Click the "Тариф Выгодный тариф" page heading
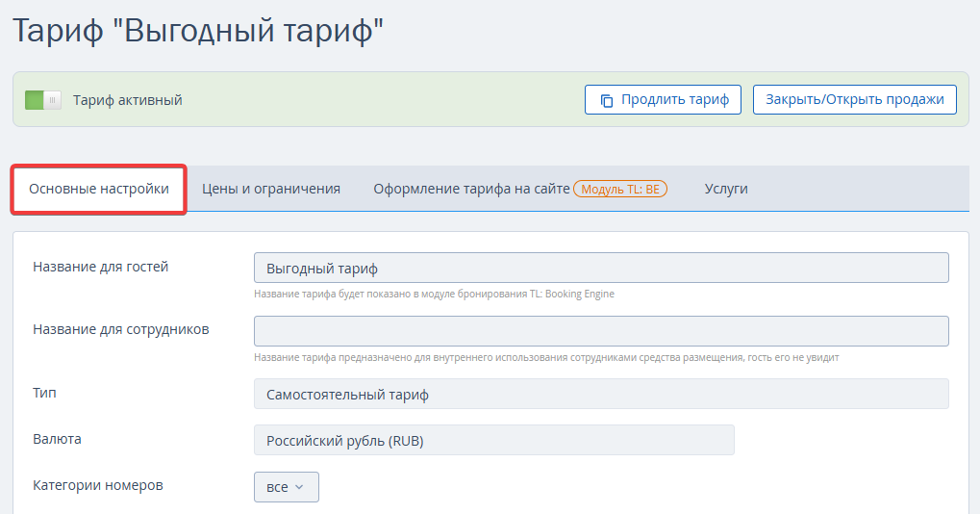The height and width of the screenshot is (514, 980). (197, 30)
